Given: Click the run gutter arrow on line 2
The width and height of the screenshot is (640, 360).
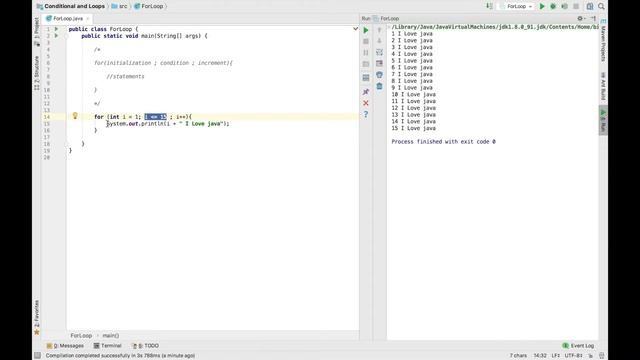Looking at the screenshot, I should click(x=56, y=36).
